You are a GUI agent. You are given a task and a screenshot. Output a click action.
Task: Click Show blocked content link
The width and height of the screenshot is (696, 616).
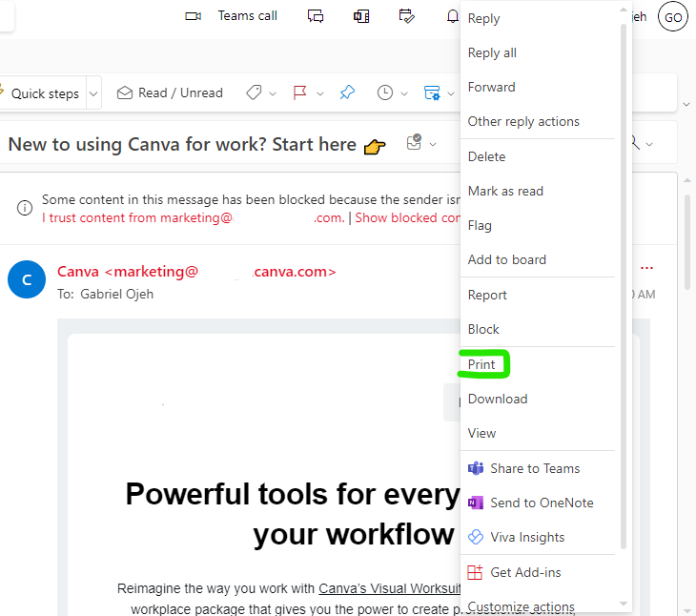tap(407, 218)
